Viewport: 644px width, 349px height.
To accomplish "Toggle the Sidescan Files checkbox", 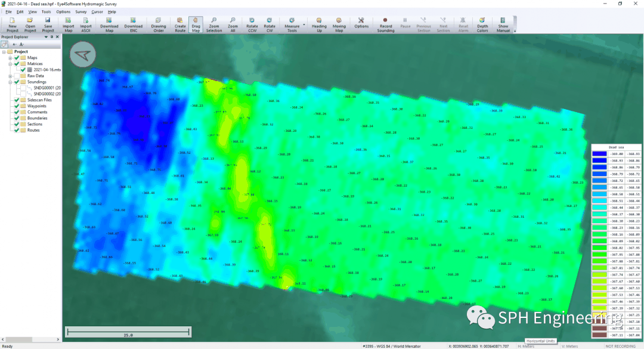I will tap(16, 100).
